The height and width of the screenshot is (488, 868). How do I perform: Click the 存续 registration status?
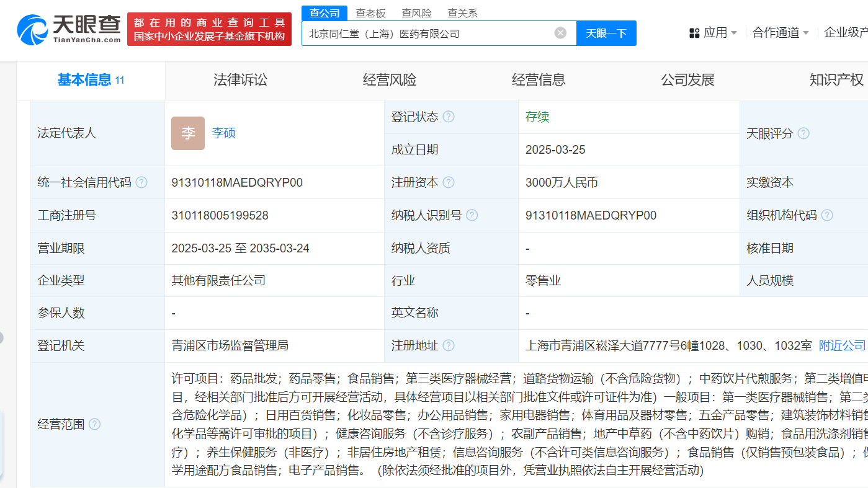[x=537, y=117]
